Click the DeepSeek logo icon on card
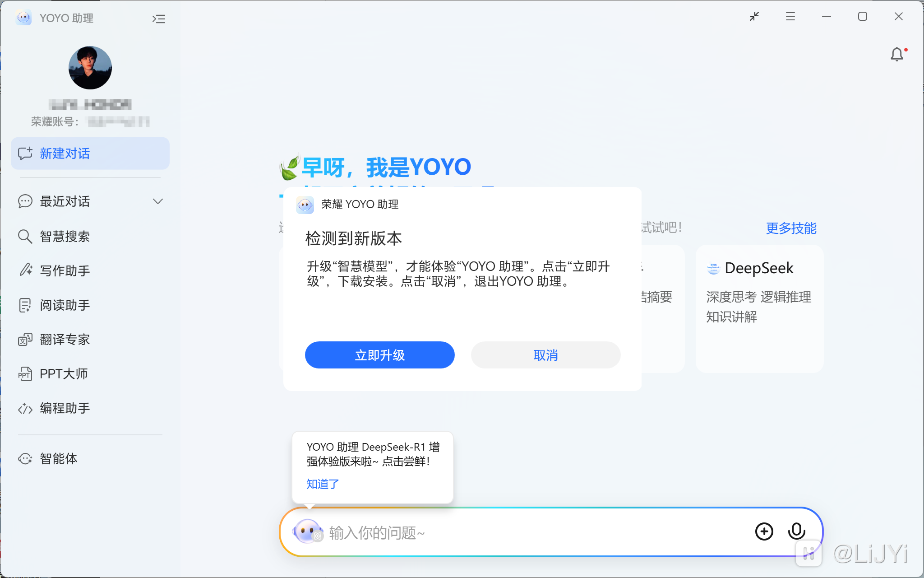The width and height of the screenshot is (924, 578). pos(714,268)
